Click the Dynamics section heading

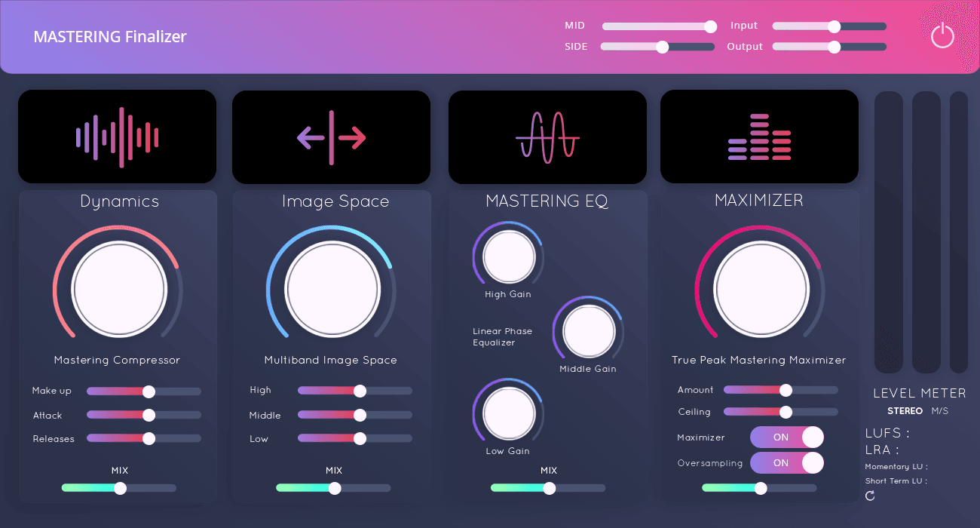click(120, 201)
